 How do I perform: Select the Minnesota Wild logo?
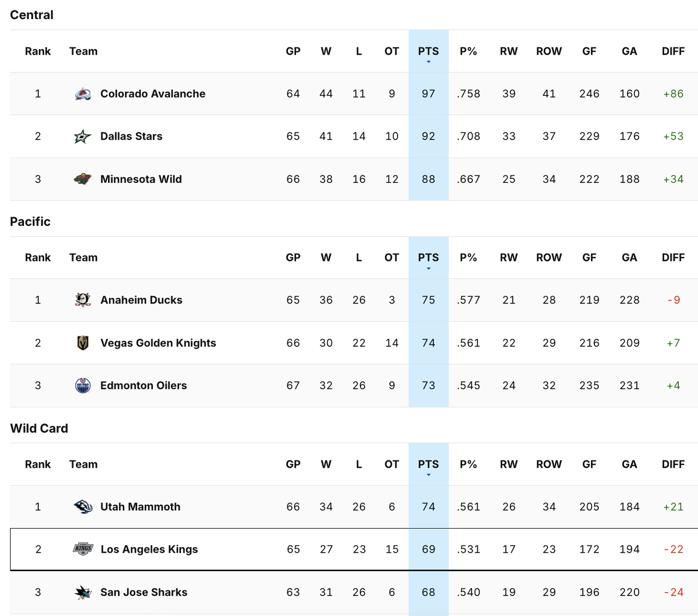[x=82, y=179]
